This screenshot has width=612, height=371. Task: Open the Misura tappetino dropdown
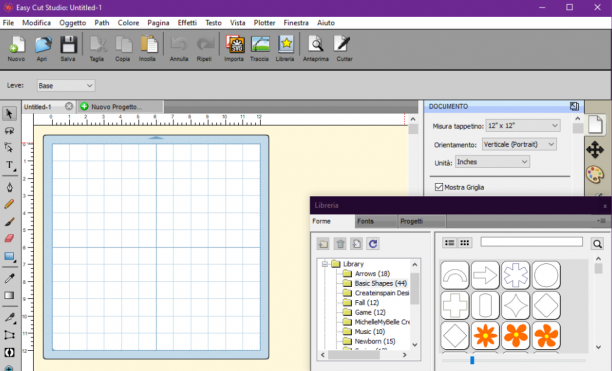pos(523,126)
